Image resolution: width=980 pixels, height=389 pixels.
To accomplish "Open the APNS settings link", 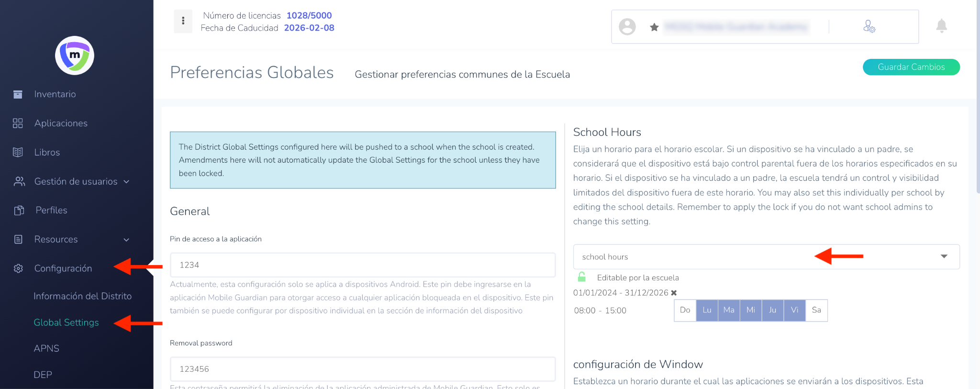I will click(46, 348).
